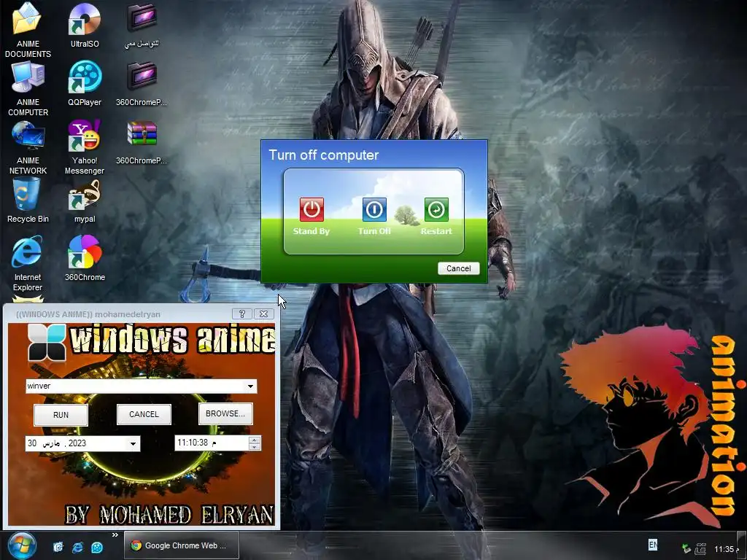Select the mypal raccoon shortcut
Viewport: 747px width, 560px height.
pyautogui.click(x=85, y=194)
